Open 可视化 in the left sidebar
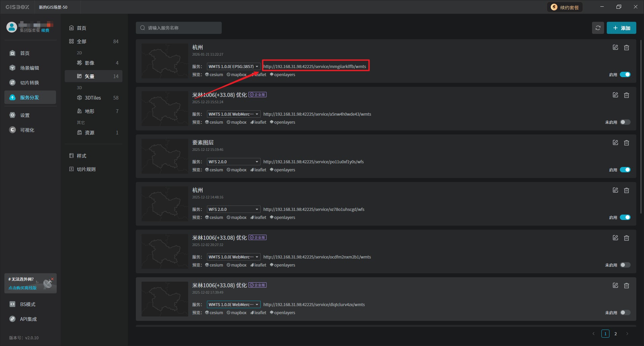The image size is (644, 346). [27, 130]
